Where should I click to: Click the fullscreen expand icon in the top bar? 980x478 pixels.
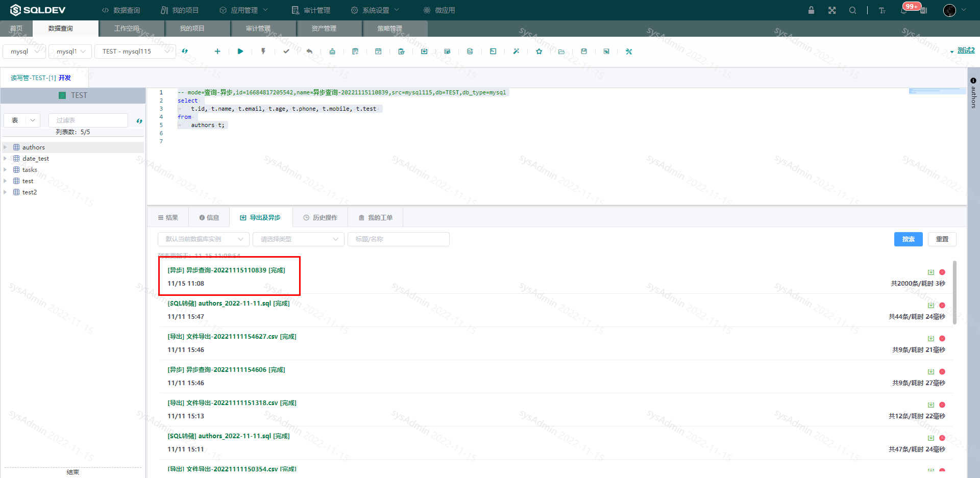[832, 10]
